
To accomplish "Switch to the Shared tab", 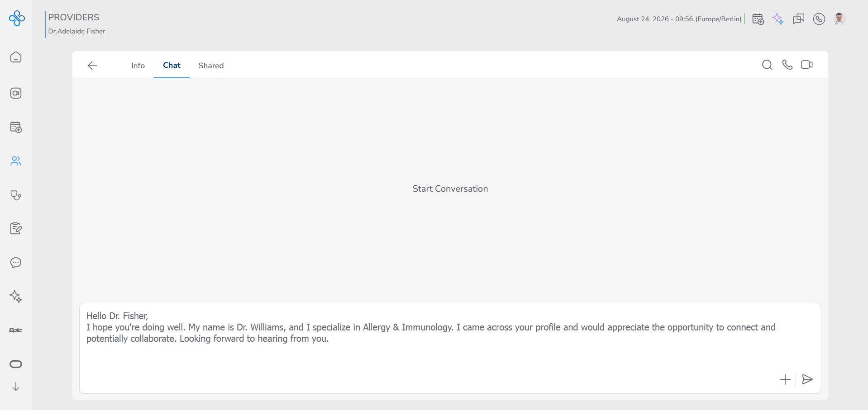I will tap(211, 66).
